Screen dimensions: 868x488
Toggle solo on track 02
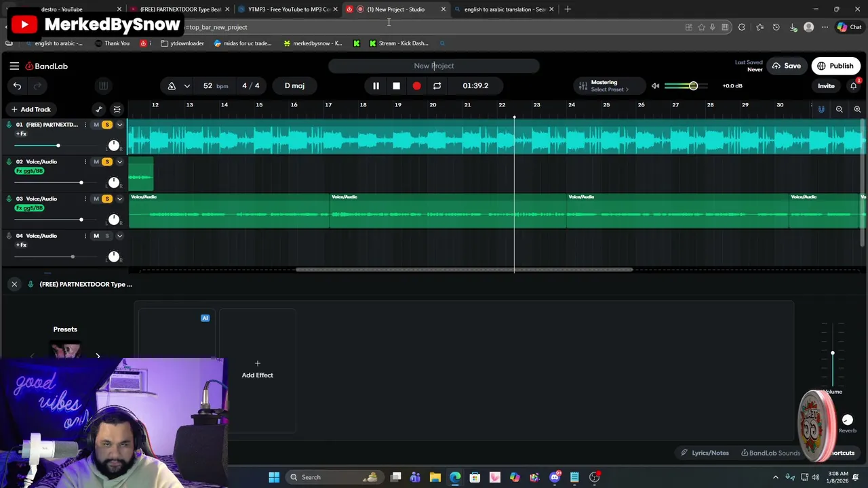click(x=106, y=162)
